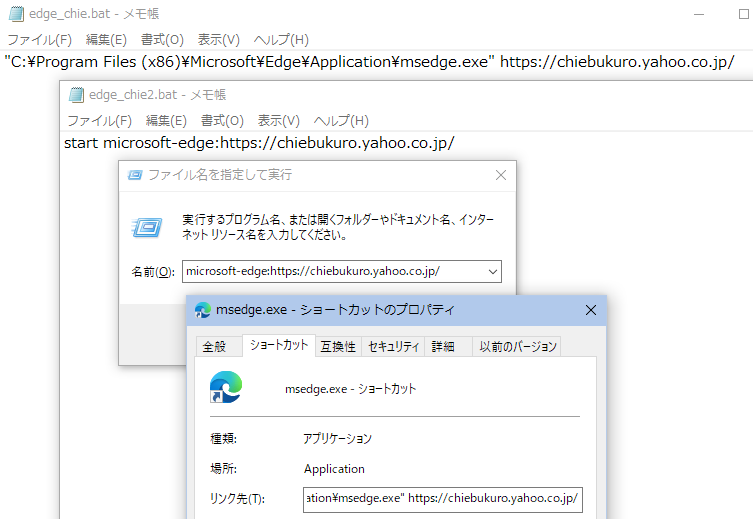Open ヘルプ(H) menu in edge_chie.bat Notepad
This screenshot has height=519, width=753.
pos(281,39)
